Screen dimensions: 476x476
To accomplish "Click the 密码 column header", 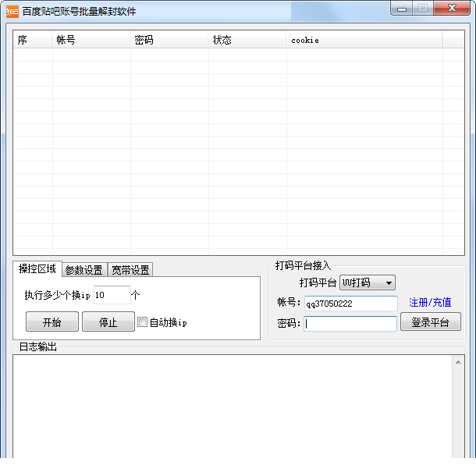I will [x=169, y=40].
